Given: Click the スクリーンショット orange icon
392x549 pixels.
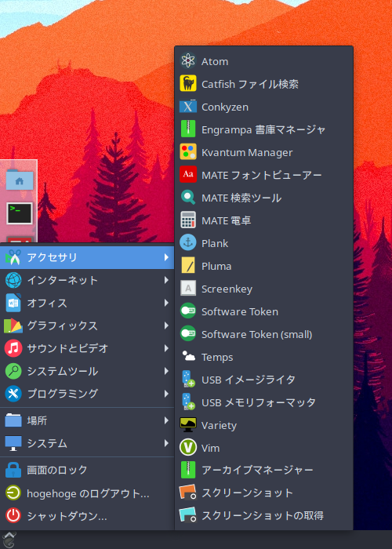Looking at the screenshot, I should [188, 493].
